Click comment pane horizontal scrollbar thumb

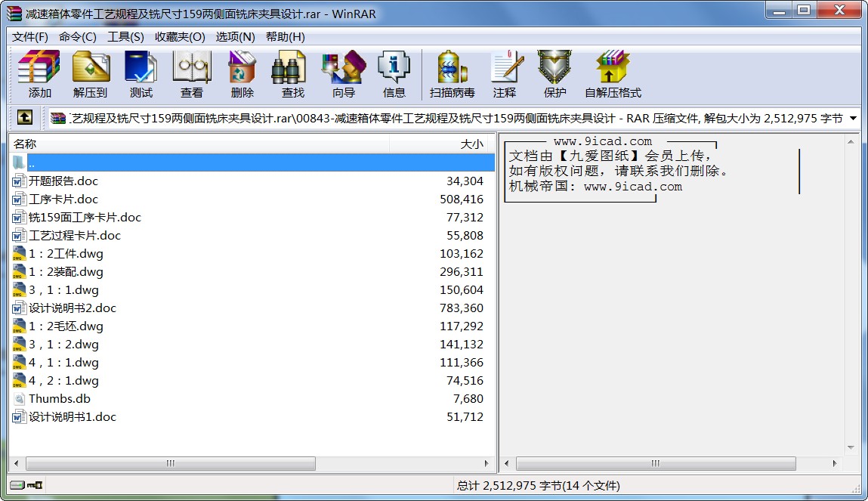tap(656, 463)
